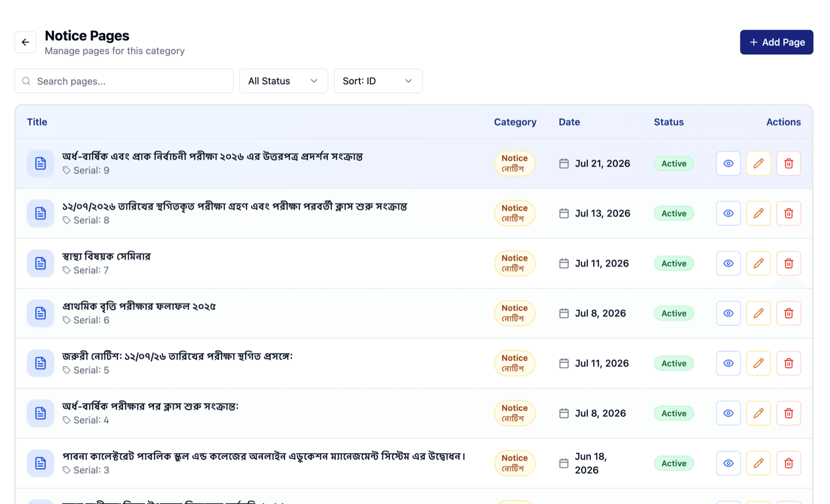Edit the Serial: 9 notice page
Viewport: 830px width, 504px height.
758,163
